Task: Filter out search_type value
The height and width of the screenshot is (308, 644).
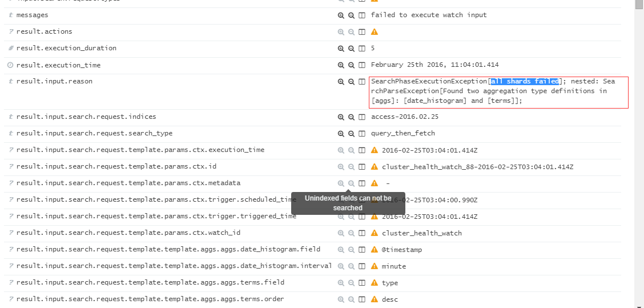Action: [351, 134]
